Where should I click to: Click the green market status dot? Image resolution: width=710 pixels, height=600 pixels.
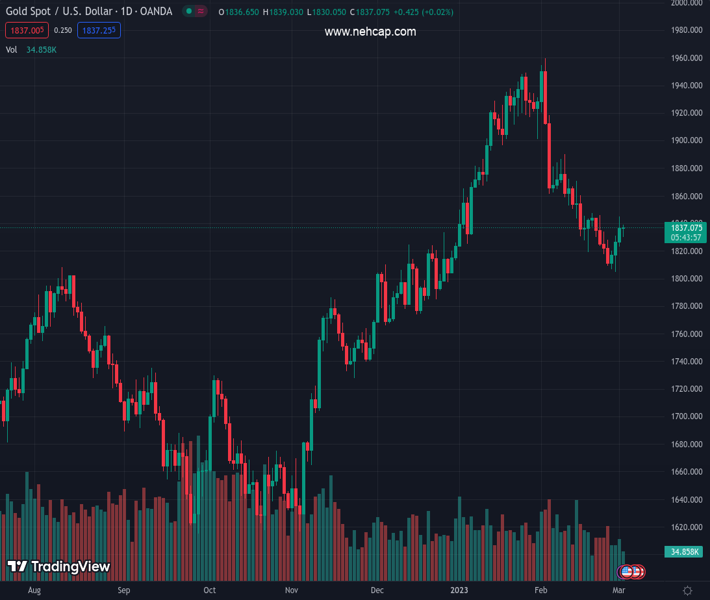pyautogui.click(x=189, y=12)
